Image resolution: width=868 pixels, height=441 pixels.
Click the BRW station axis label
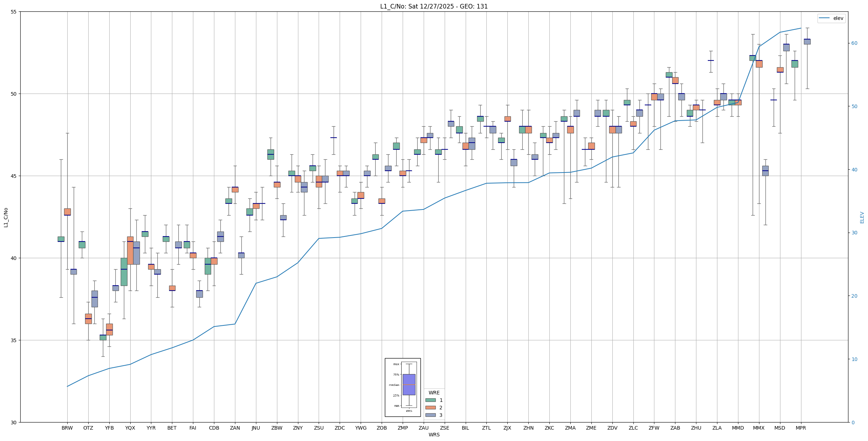[x=67, y=428]
